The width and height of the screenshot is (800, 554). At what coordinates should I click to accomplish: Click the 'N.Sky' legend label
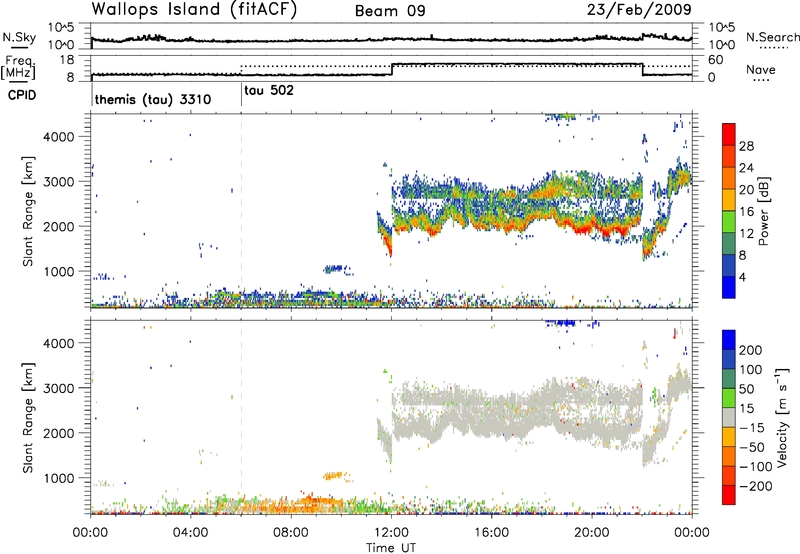tap(19, 37)
